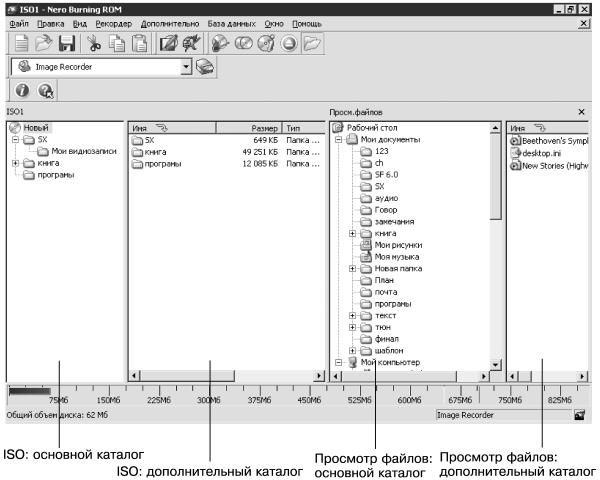Click the Cut scissors icon
The width and height of the screenshot is (600, 480).
tap(93, 43)
